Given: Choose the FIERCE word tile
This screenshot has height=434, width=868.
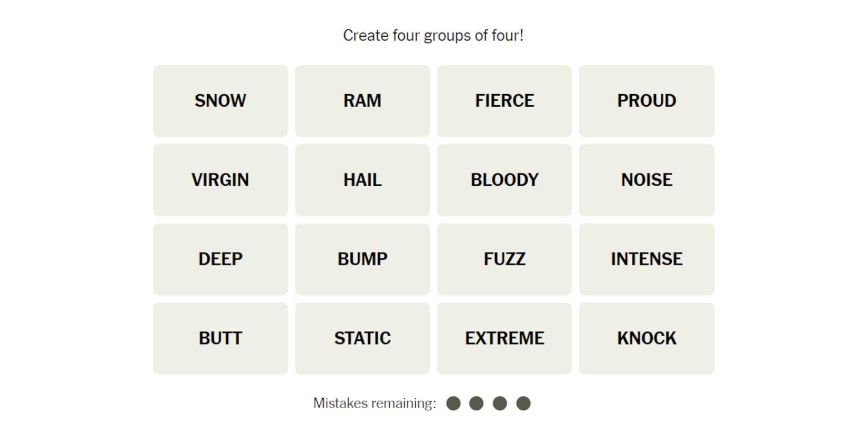Looking at the screenshot, I should tap(504, 101).
